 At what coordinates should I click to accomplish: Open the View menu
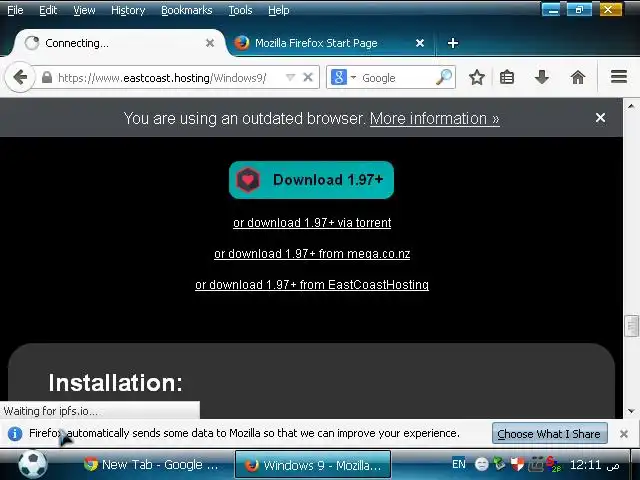point(84,10)
